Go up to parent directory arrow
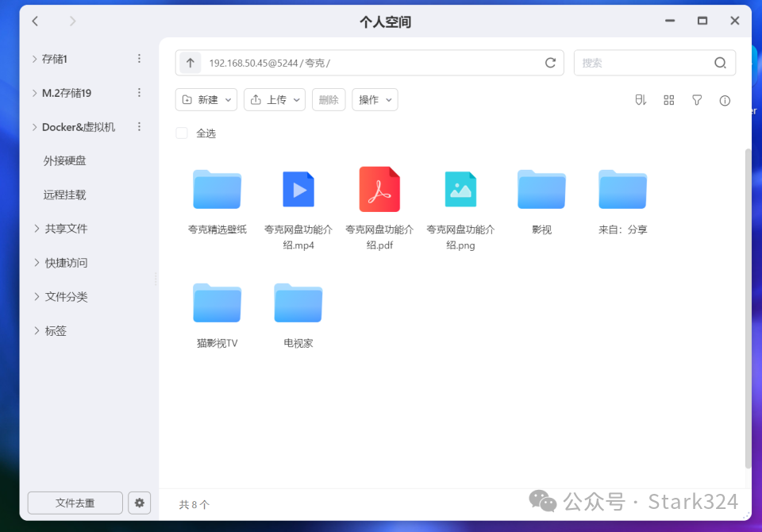Viewport: 762px width, 532px height. (x=190, y=63)
